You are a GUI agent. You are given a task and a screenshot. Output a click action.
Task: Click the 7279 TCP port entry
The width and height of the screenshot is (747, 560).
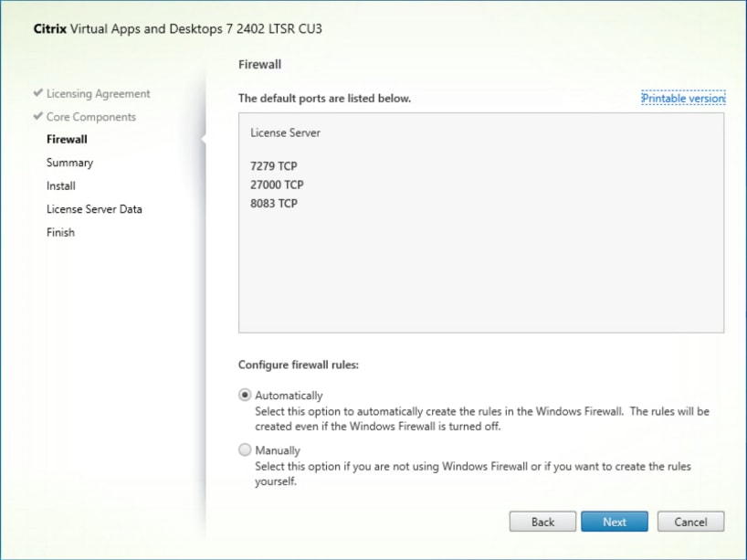(x=273, y=166)
